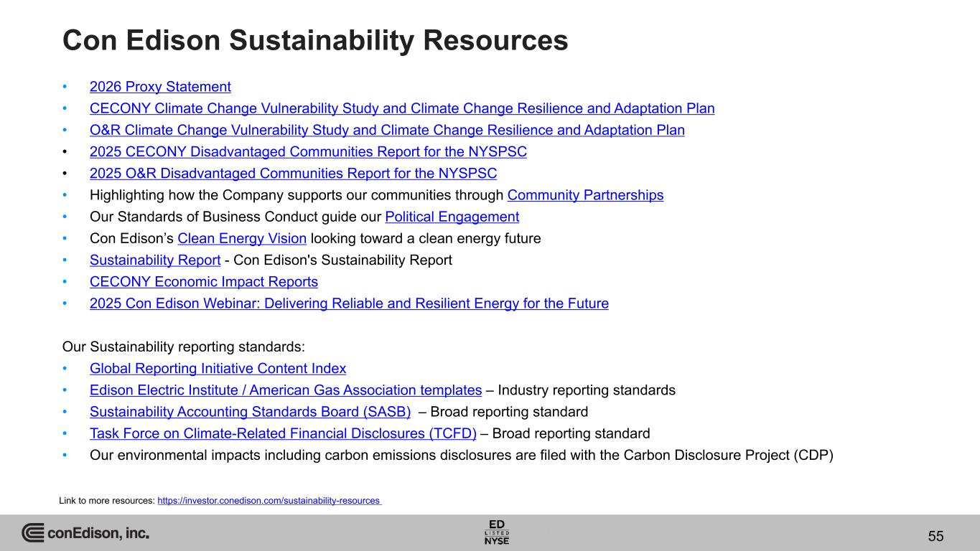Open 2025 CECONY Disadvantaged Communities Report link
This screenshot has width=980, height=551.
pyautogui.click(x=308, y=152)
